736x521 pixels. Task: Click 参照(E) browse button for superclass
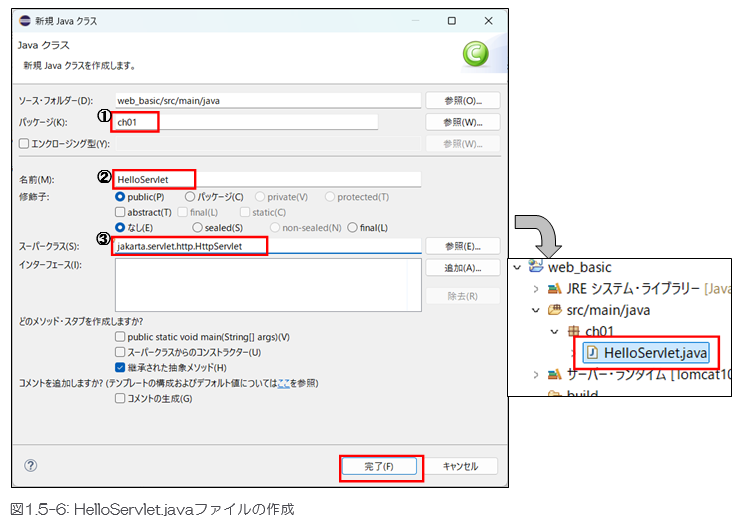461,246
